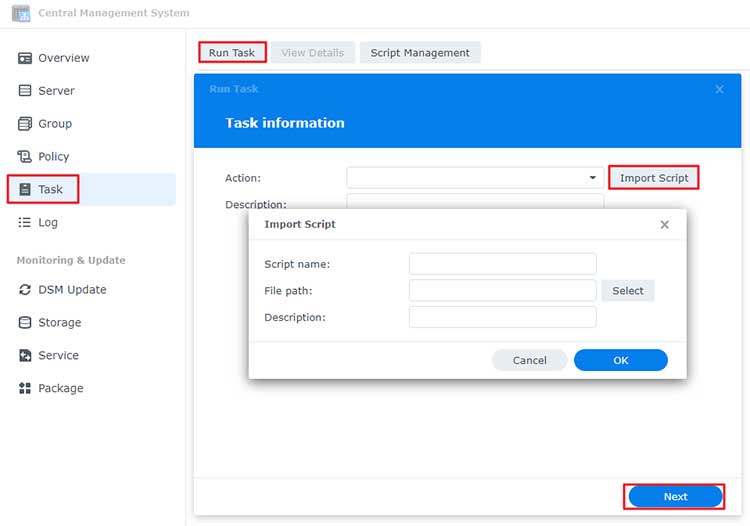Cancel the Import Script dialog
Viewport: 750px width, 526px height.
click(x=529, y=360)
